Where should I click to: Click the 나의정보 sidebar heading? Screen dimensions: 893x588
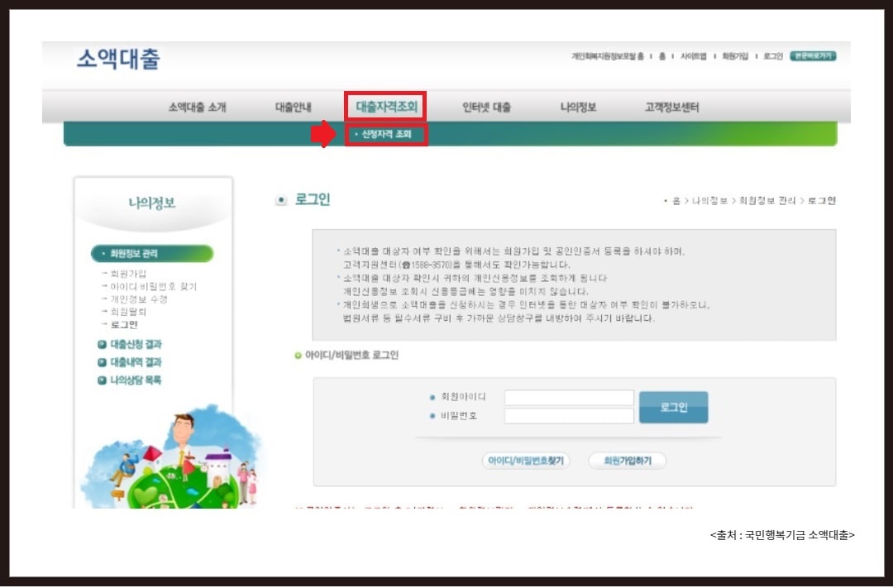tap(152, 203)
